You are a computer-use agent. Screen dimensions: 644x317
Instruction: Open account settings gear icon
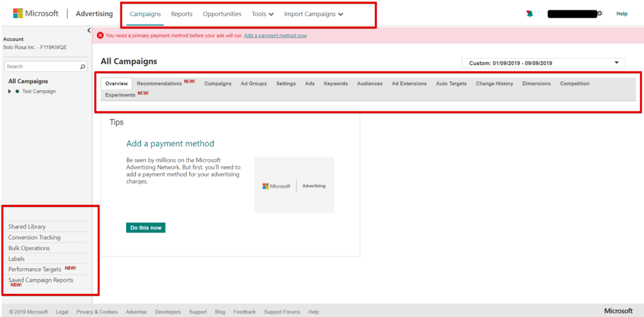pos(600,14)
